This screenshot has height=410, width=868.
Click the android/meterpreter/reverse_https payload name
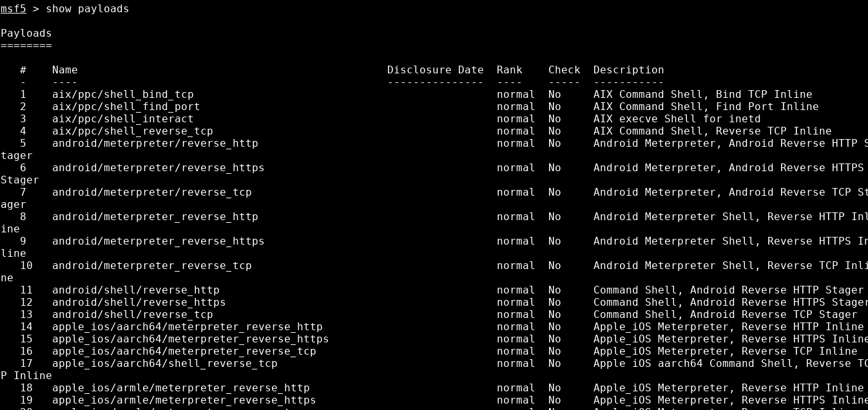tap(158, 168)
